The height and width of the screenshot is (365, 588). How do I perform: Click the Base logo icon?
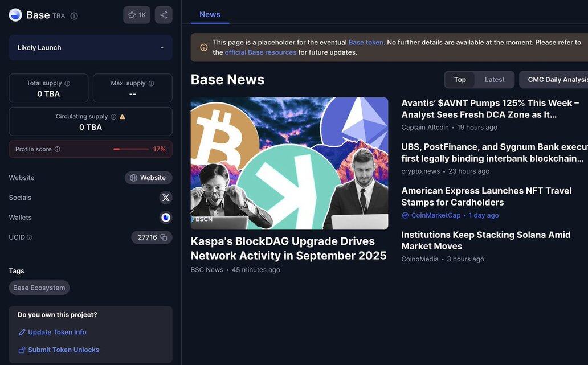coord(15,15)
